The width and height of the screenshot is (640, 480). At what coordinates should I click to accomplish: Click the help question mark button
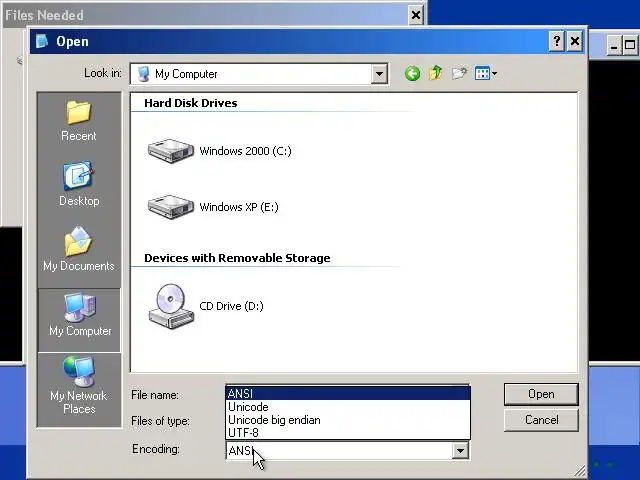pos(557,41)
